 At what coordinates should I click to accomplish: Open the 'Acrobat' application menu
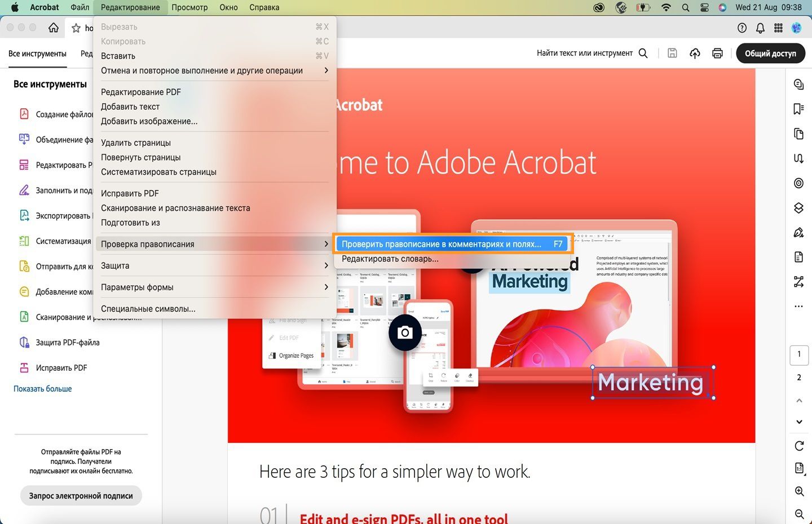coord(45,7)
